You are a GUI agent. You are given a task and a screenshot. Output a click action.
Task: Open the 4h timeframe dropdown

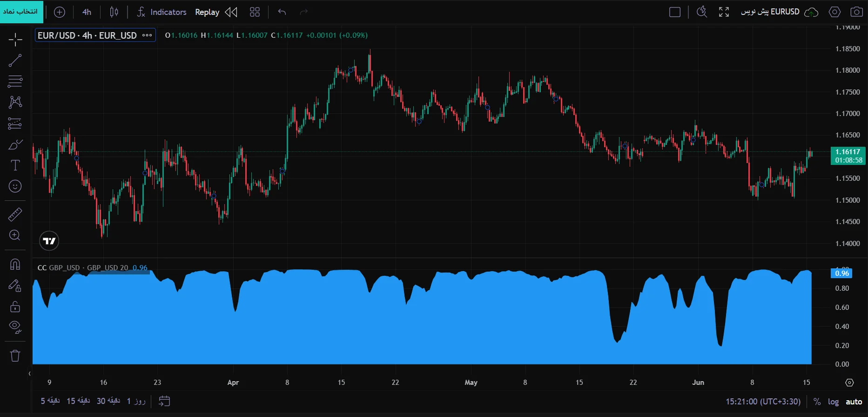(x=87, y=12)
